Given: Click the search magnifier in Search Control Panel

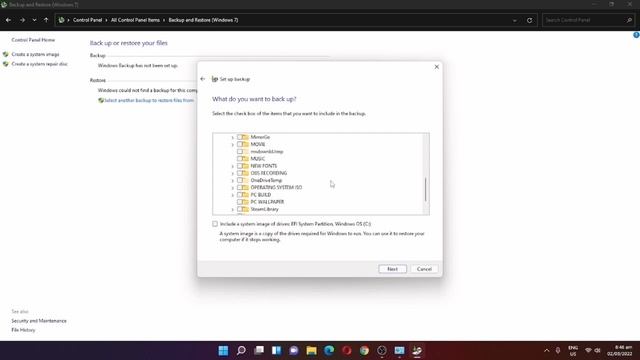Looking at the screenshot, I should click(x=629, y=20).
